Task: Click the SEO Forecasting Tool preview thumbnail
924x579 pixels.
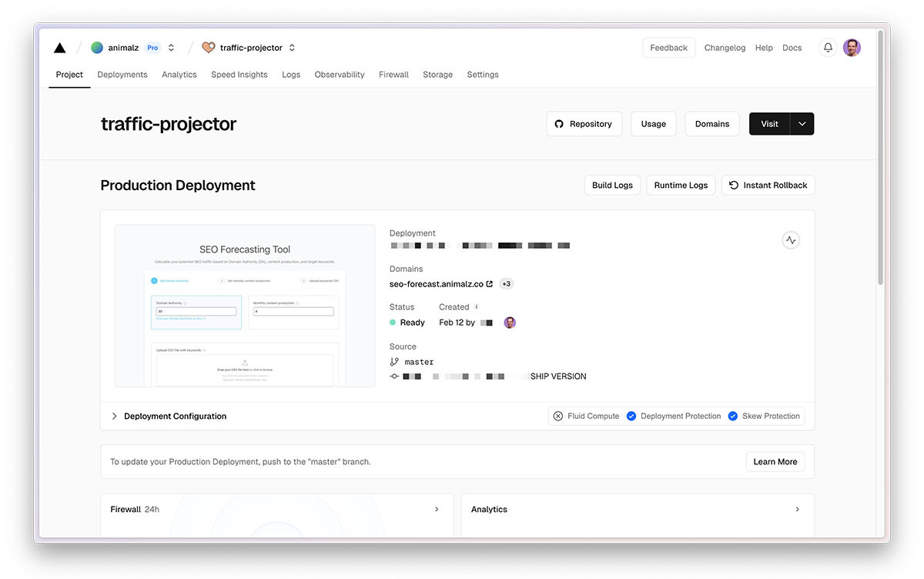Action: [x=245, y=306]
